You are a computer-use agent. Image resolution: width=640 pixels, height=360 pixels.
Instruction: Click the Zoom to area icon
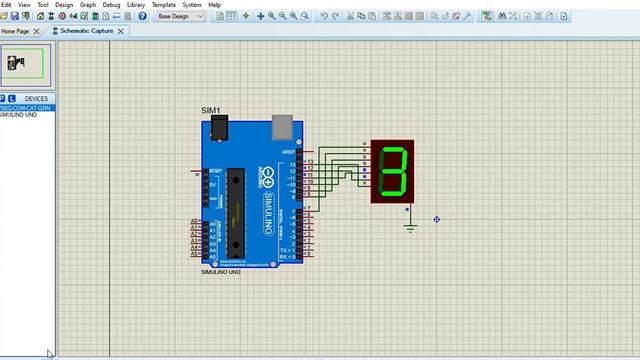pyautogui.click(x=304, y=16)
